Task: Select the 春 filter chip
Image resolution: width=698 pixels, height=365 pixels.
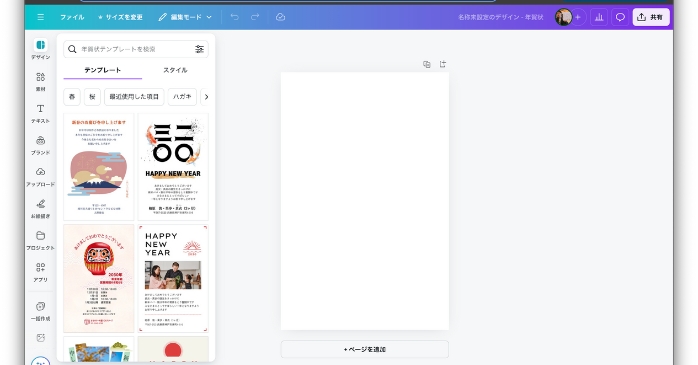Action: coord(72,97)
